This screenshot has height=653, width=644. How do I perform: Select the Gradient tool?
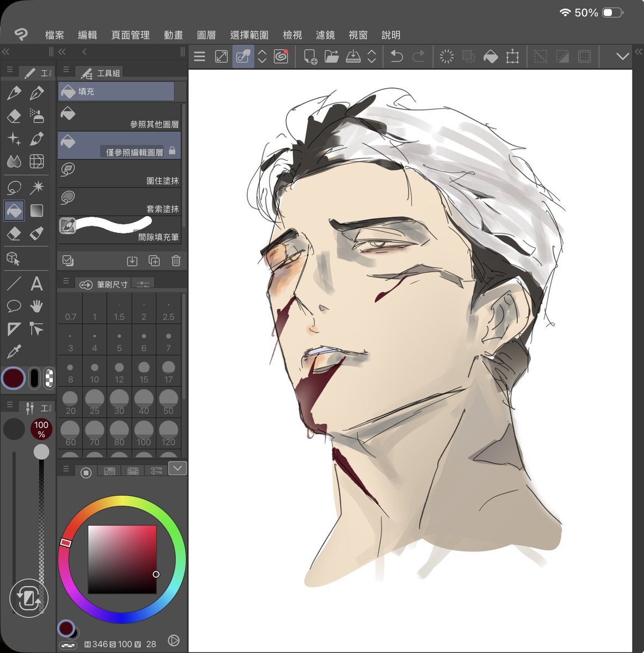tap(36, 211)
